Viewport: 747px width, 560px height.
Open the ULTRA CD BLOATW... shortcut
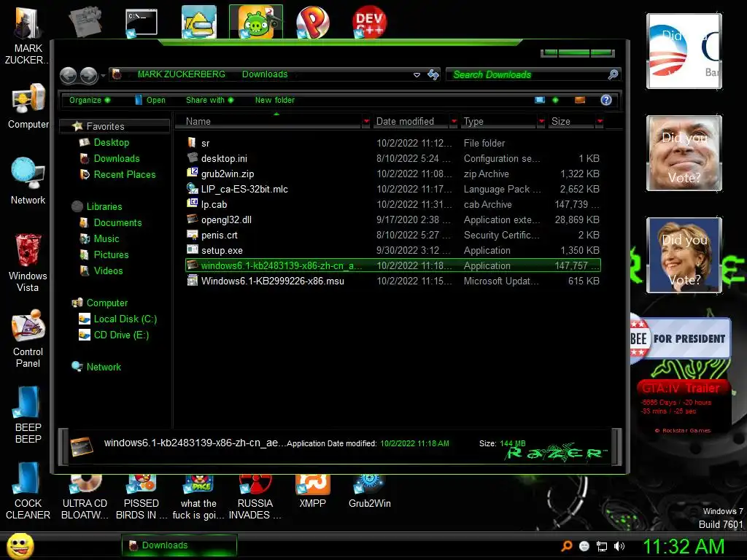pos(85,497)
